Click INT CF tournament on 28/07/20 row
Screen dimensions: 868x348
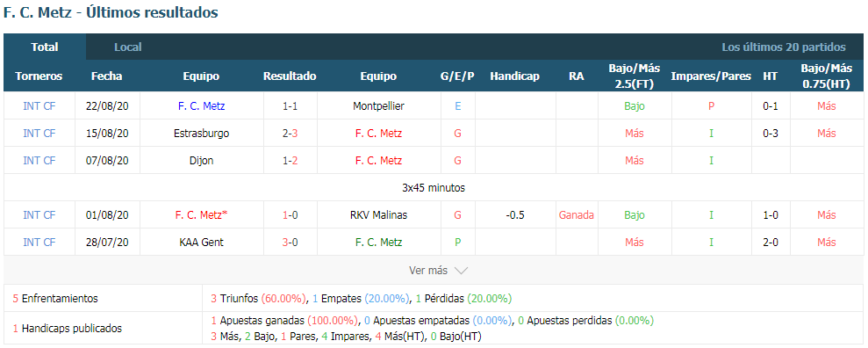39,243
